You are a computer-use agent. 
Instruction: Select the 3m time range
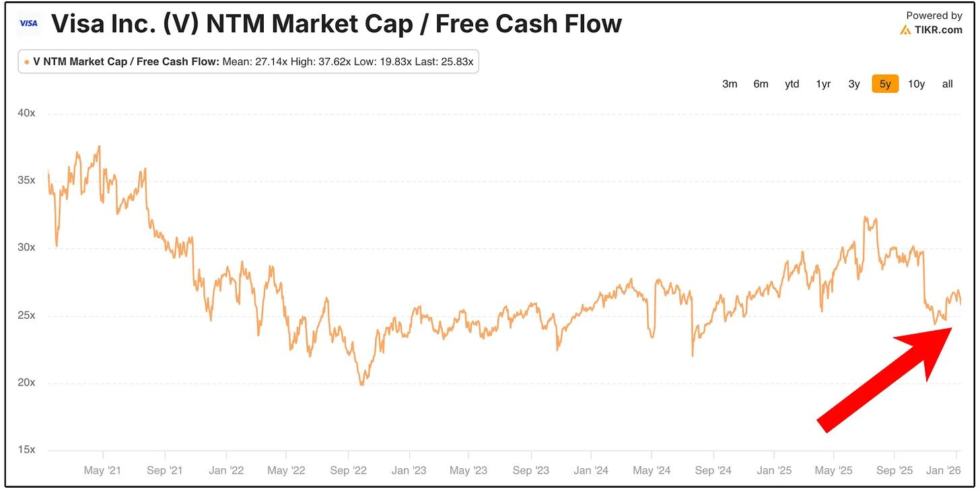pos(730,84)
